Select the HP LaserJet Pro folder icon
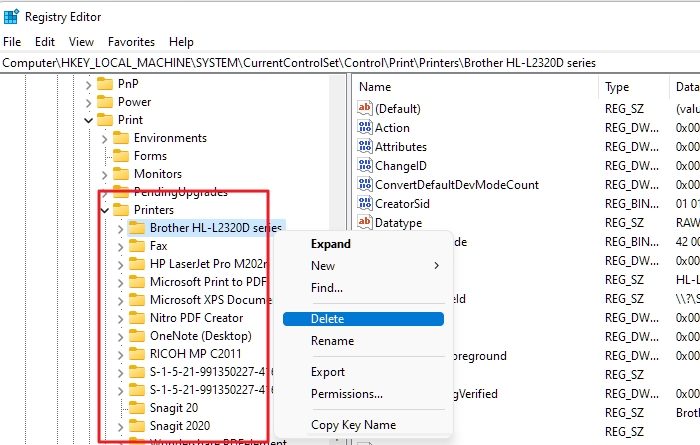Screen dimensions: 700x445 137,264
